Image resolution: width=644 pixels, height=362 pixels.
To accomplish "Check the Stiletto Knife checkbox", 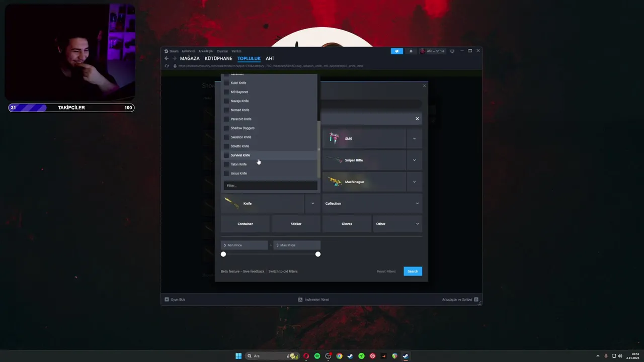I will (226, 146).
